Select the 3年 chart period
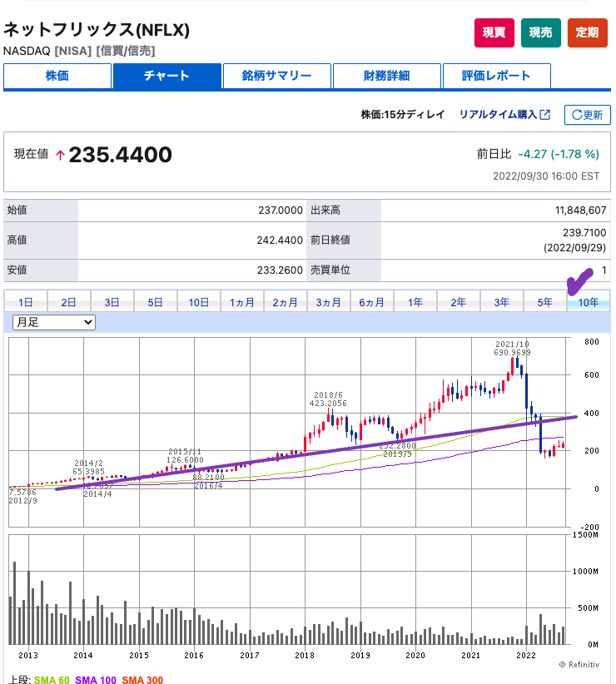 pyautogui.click(x=502, y=302)
